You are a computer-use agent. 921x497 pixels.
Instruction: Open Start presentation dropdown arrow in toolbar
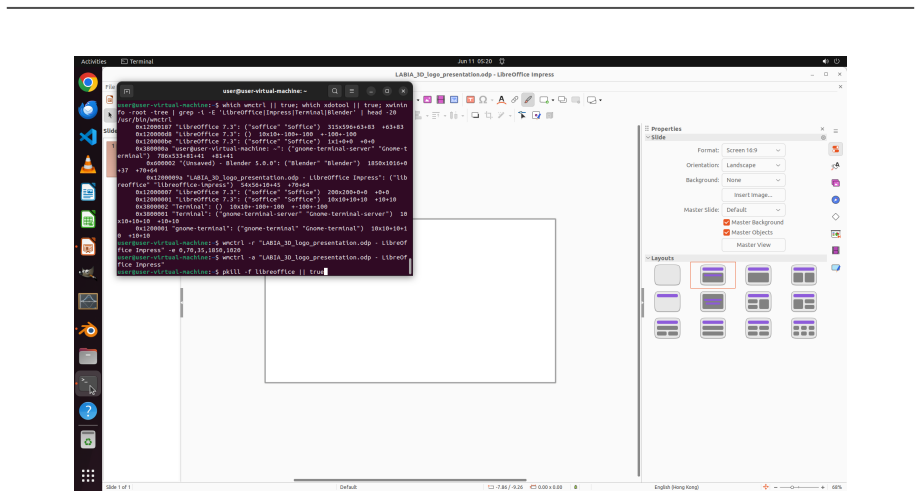click(600, 100)
